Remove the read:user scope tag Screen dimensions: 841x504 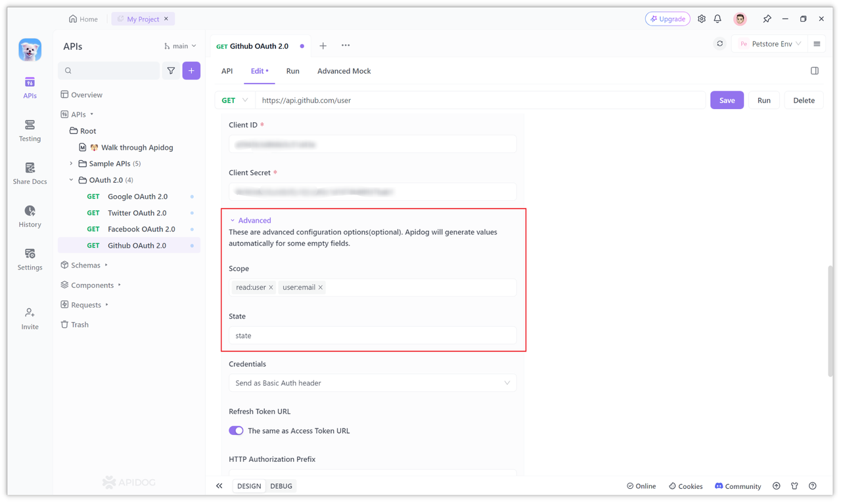[x=271, y=288]
